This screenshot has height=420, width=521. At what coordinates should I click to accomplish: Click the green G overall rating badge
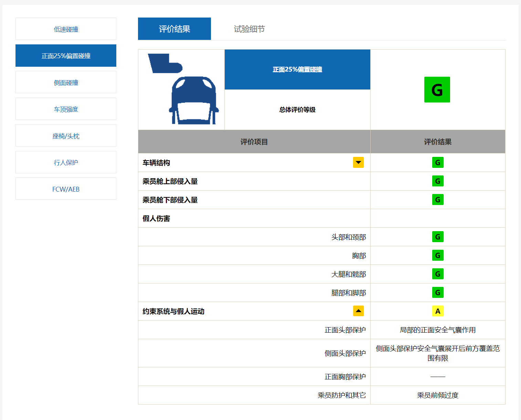point(437,90)
